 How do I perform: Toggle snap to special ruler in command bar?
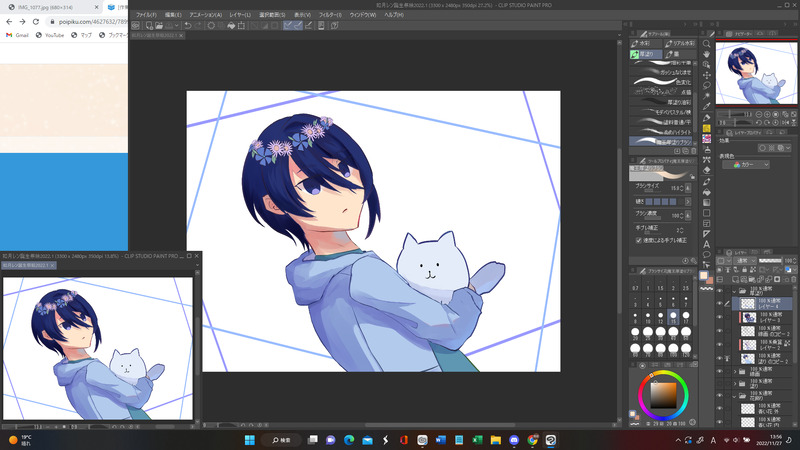point(298,25)
